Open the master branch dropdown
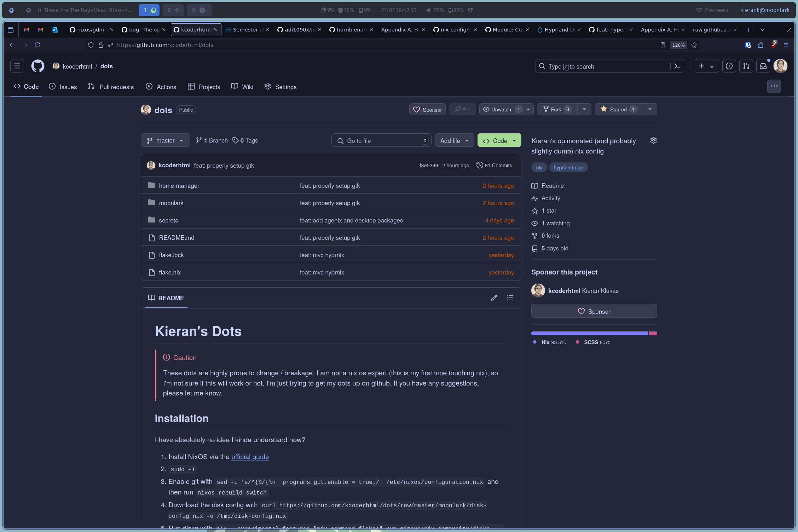Image resolution: width=798 pixels, height=532 pixels. coord(165,140)
